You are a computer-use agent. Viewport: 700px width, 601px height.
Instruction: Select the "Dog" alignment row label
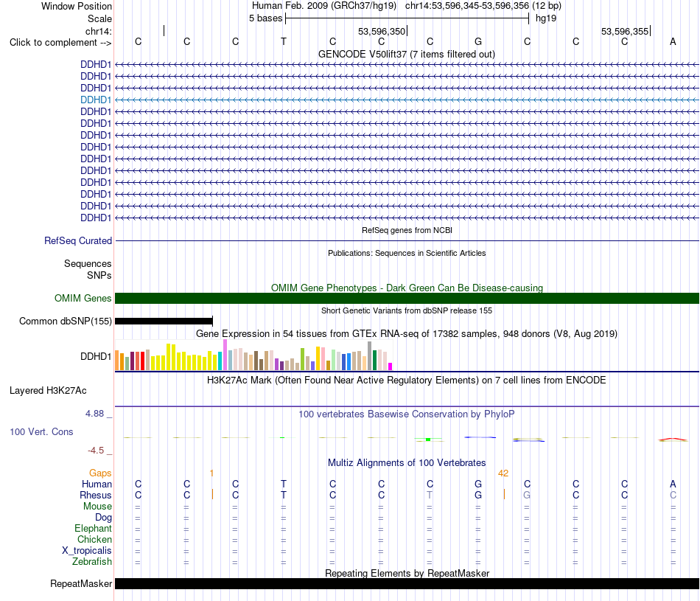pyautogui.click(x=103, y=518)
